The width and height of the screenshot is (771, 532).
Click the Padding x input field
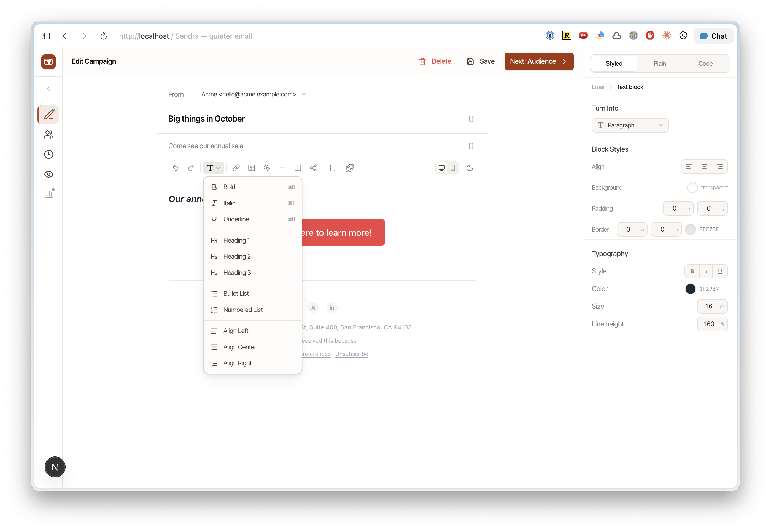pos(678,209)
